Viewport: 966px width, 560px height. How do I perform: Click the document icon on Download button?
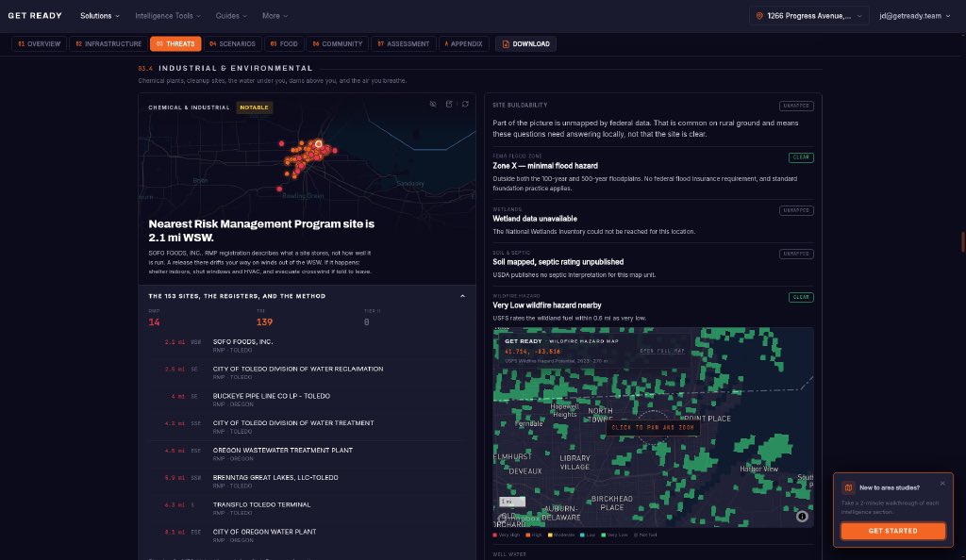coord(506,44)
